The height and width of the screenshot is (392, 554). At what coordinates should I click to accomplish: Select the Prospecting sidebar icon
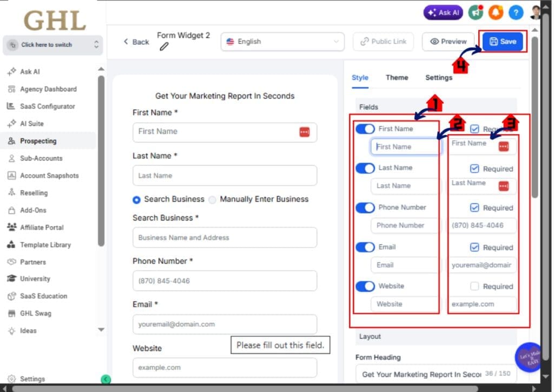pyautogui.click(x=12, y=141)
